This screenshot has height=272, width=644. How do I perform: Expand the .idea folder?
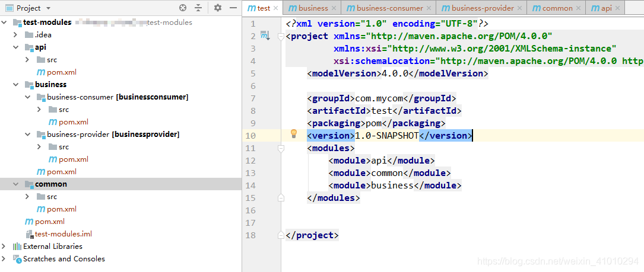15,35
